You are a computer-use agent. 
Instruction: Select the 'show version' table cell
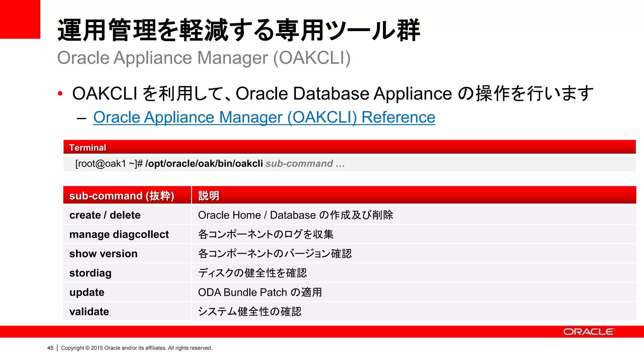click(x=127, y=254)
